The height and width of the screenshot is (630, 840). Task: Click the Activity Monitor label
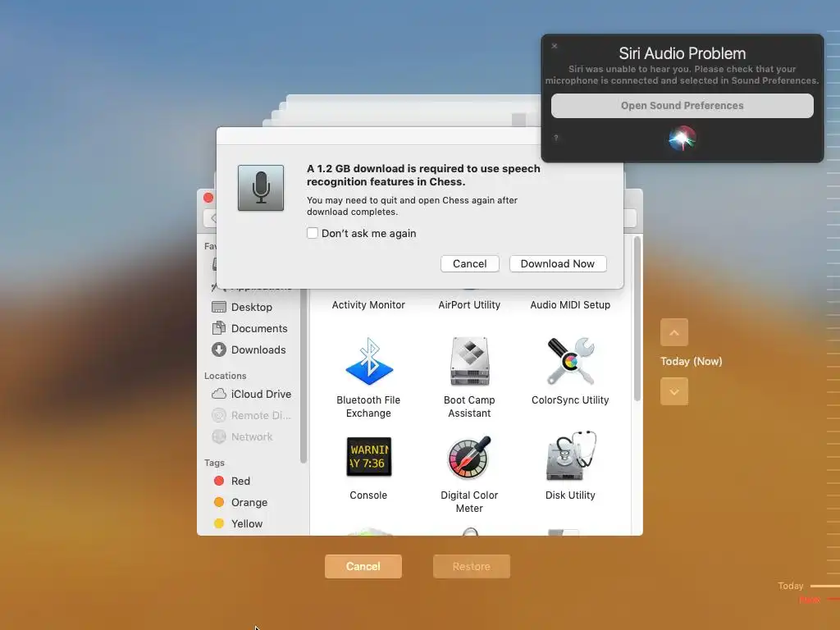[x=368, y=305]
